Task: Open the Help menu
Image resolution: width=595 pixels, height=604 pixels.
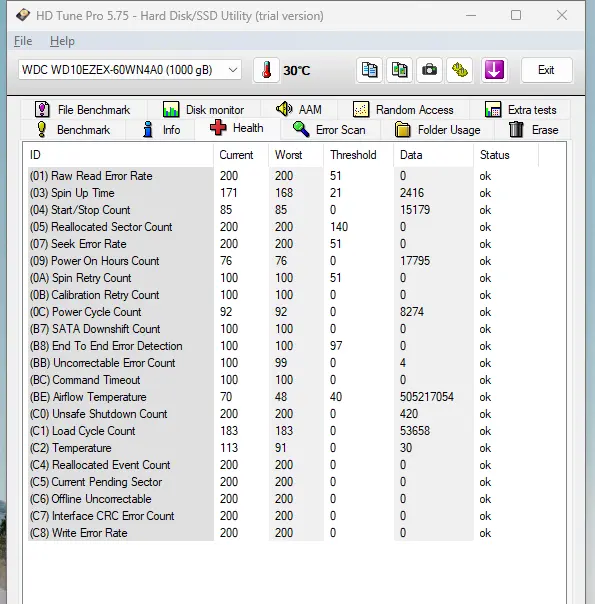Action: (62, 41)
